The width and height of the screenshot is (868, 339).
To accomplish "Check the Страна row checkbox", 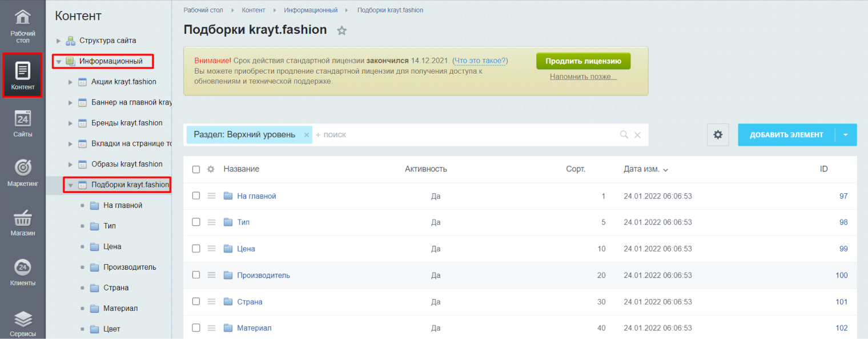I will click(196, 301).
